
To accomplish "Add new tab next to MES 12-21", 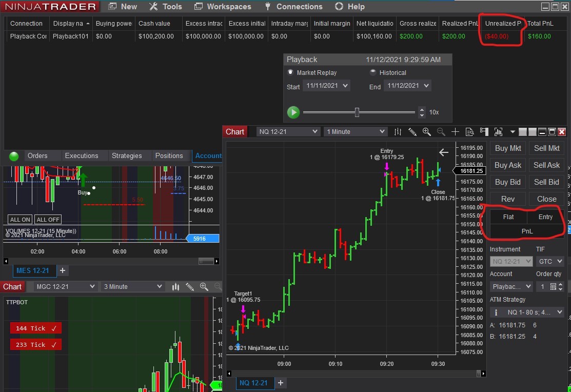I will point(63,271).
